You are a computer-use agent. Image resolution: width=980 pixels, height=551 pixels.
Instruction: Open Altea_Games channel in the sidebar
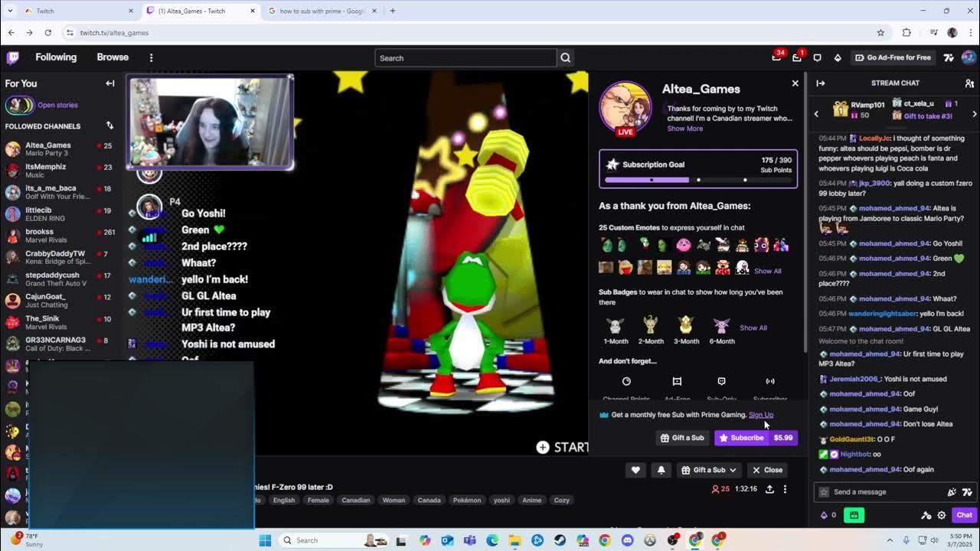[60, 148]
